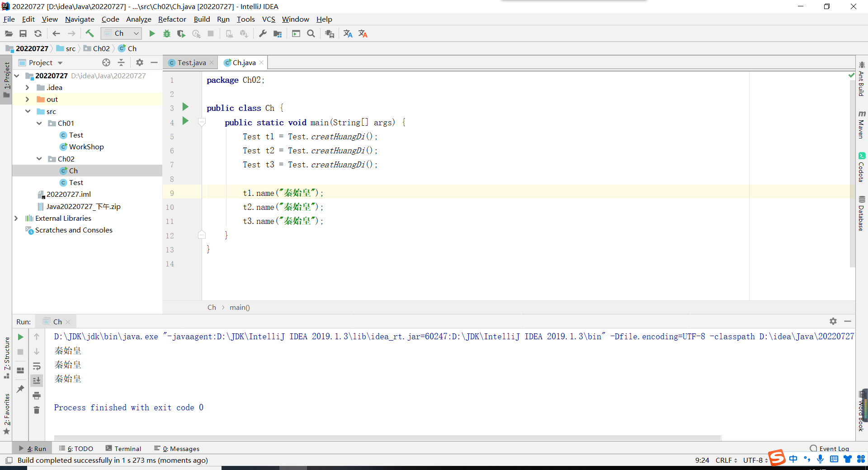868x470 pixels.
Task: Click the Sogou input method S icon
Action: [777, 458]
